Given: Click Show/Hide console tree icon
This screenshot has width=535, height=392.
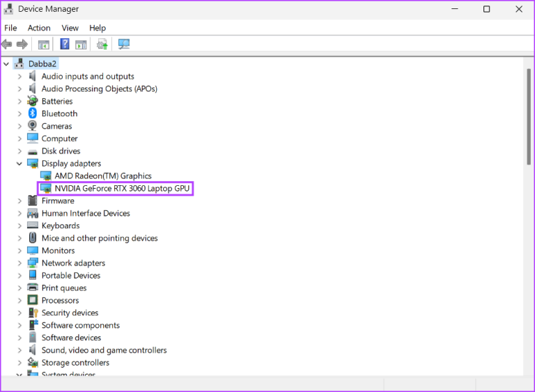Looking at the screenshot, I should (x=44, y=45).
